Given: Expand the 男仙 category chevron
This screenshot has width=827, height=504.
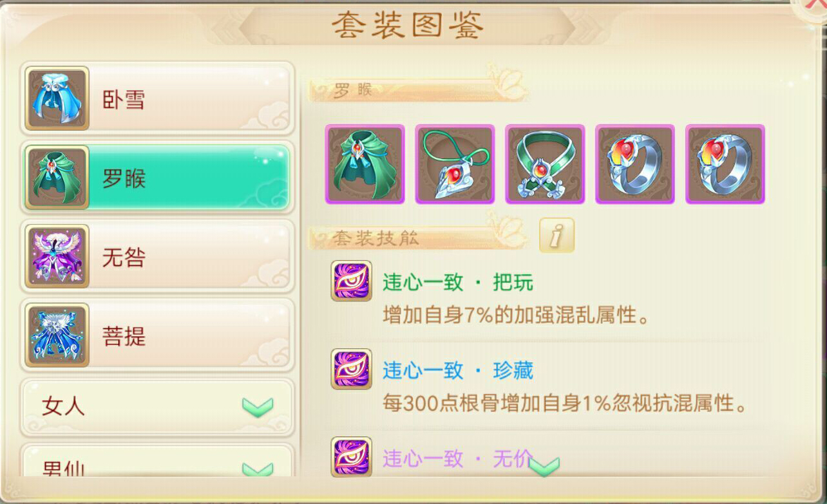Looking at the screenshot, I should [258, 469].
